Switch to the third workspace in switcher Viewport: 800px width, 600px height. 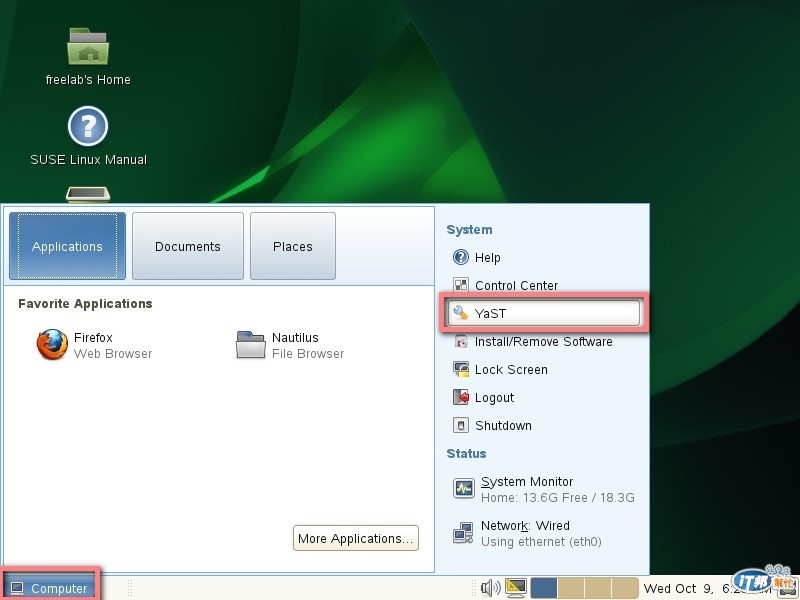click(x=598, y=588)
